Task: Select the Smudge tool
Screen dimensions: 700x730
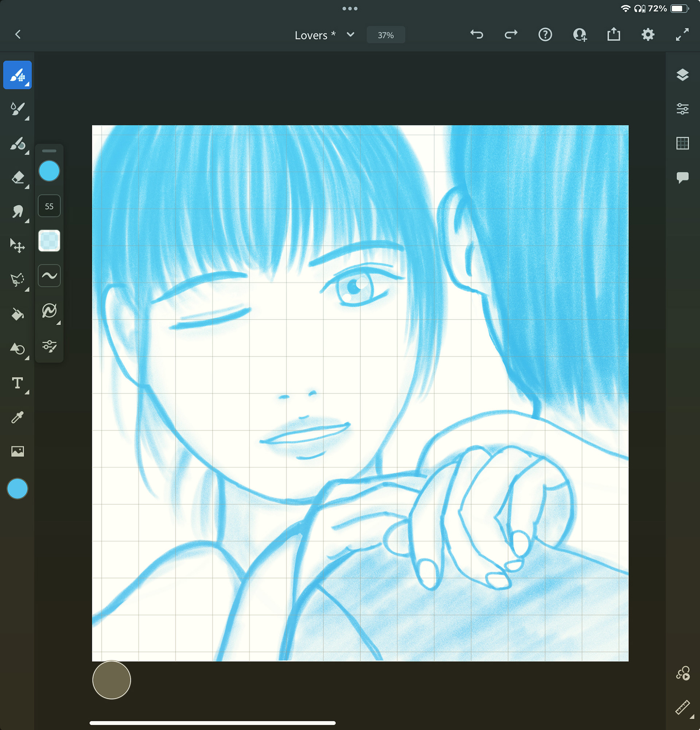Action: [x=17, y=212]
